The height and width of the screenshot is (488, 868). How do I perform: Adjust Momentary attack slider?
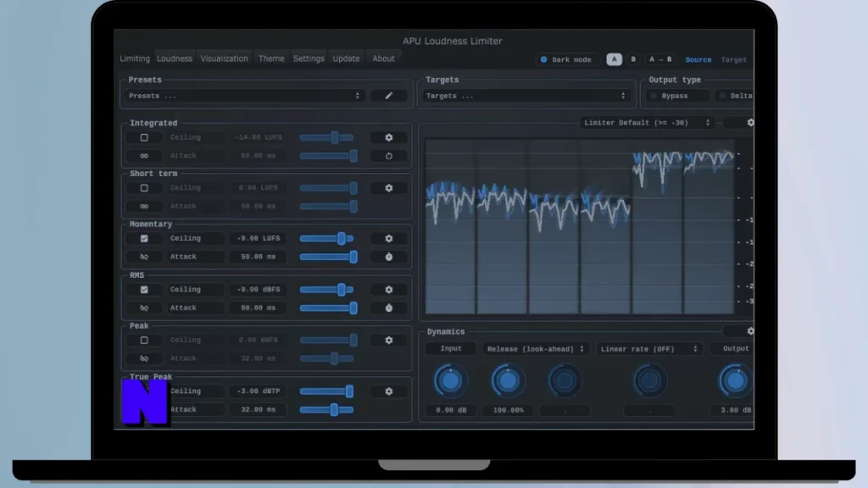326,257
